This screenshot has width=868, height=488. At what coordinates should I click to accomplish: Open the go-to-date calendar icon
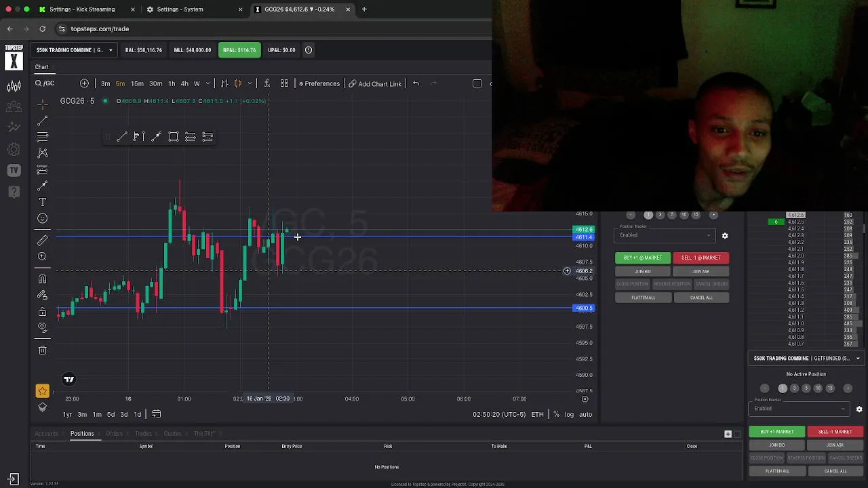(156, 414)
